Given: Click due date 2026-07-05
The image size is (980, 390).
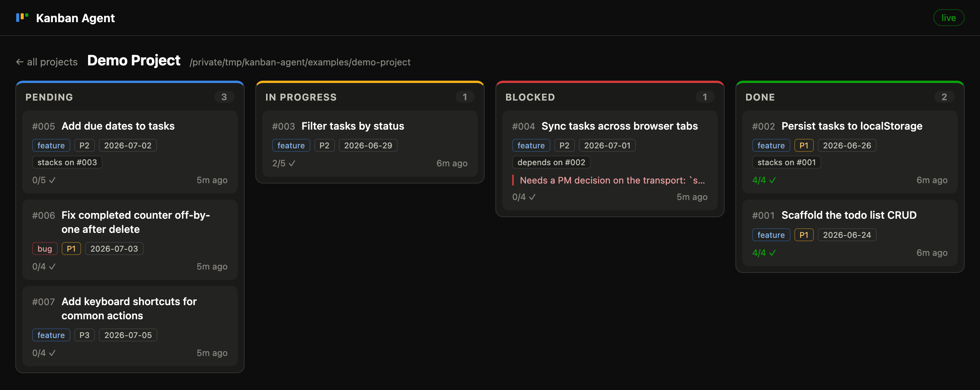Looking at the screenshot, I should 128,335.
